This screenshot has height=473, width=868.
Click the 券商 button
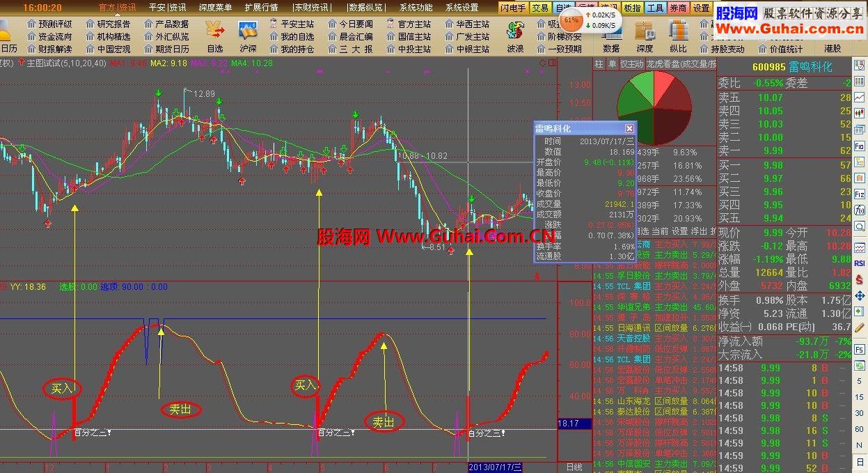pos(678,8)
